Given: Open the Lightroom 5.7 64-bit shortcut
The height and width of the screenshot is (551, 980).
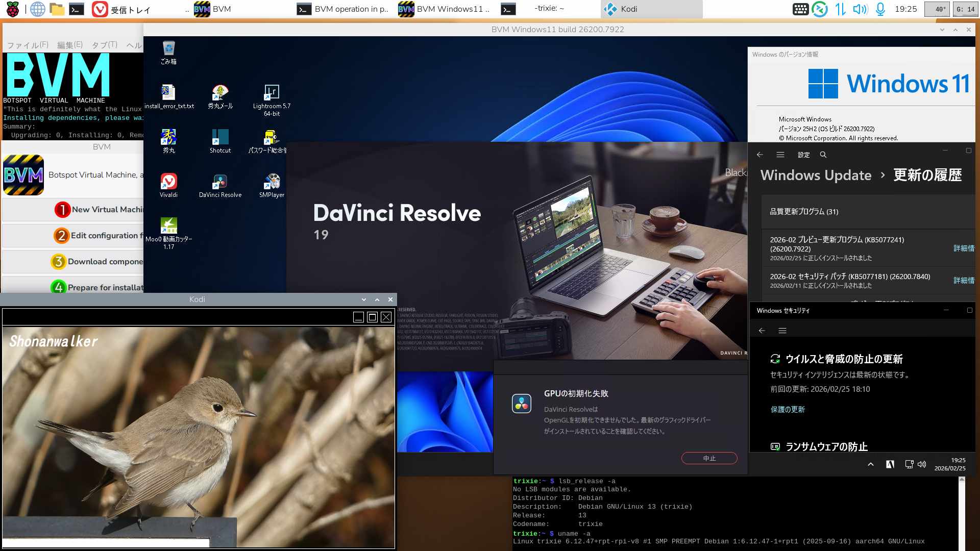Looking at the screenshot, I should click(x=272, y=93).
